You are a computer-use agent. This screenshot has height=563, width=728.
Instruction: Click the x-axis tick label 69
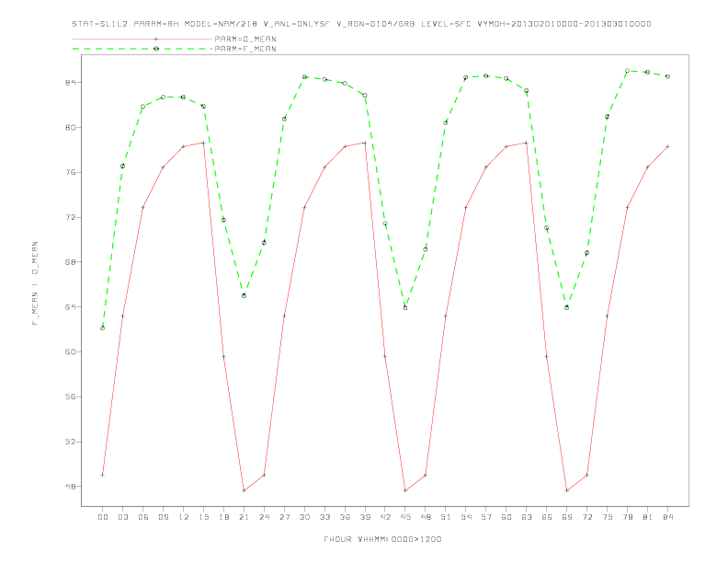567,517
